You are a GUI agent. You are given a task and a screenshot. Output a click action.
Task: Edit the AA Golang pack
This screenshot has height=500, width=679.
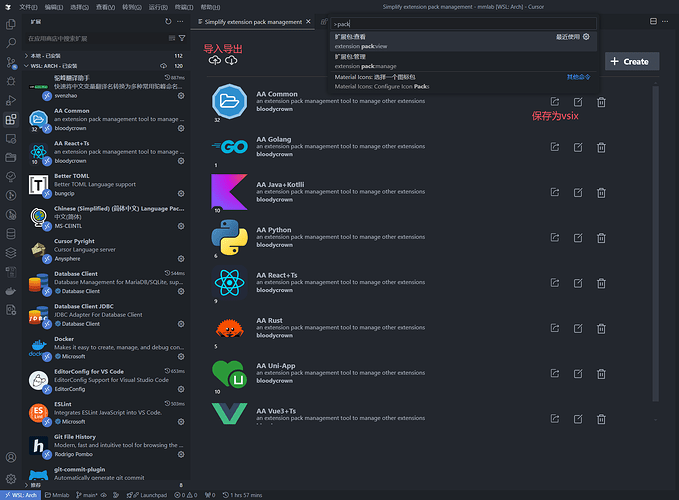(x=578, y=147)
